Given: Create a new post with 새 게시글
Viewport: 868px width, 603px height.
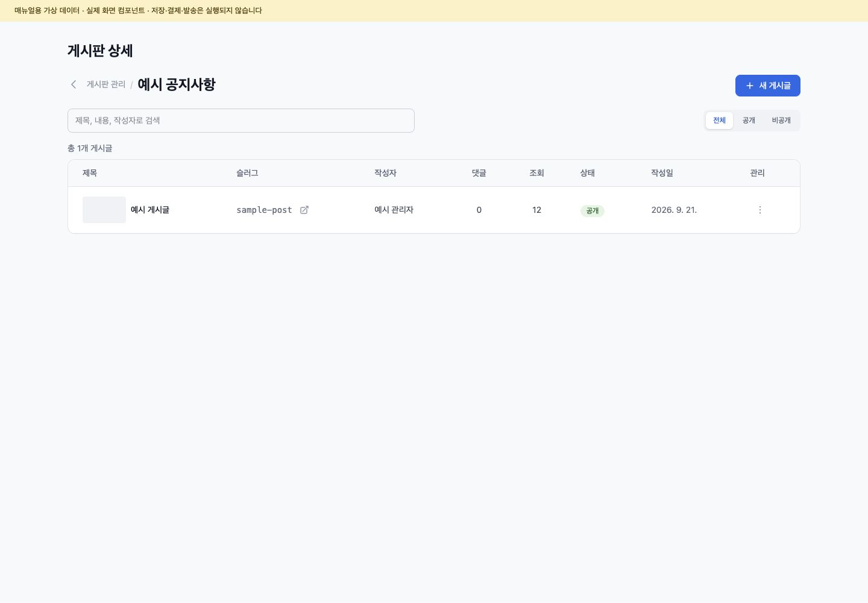Looking at the screenshot, I should pos(768,86).
